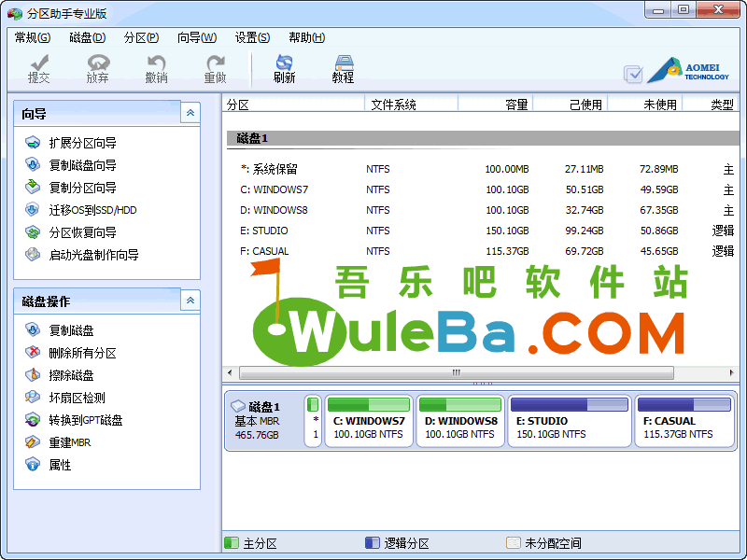Click the 扩展分区向导 icon
Screen dimensions: 747x560
(33, 143)
